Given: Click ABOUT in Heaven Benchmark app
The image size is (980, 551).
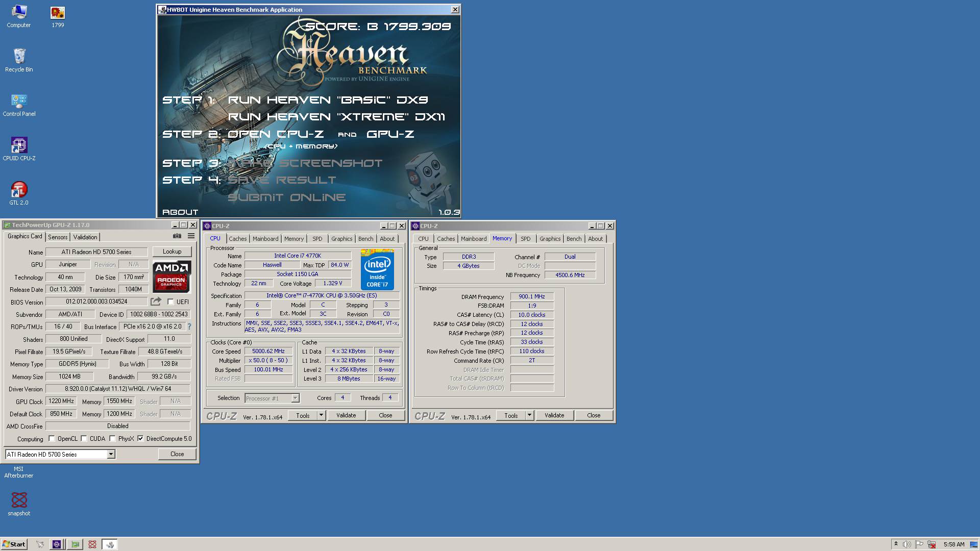Looking at the screenshot, I should pyautogui.click(x=180, y=212).
